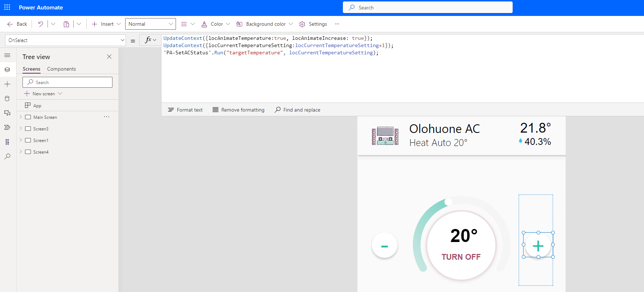The height and width of the screenshot is (292, 644).
Task: Open the OnSelect property dropdown
Action: pos(122,40)
